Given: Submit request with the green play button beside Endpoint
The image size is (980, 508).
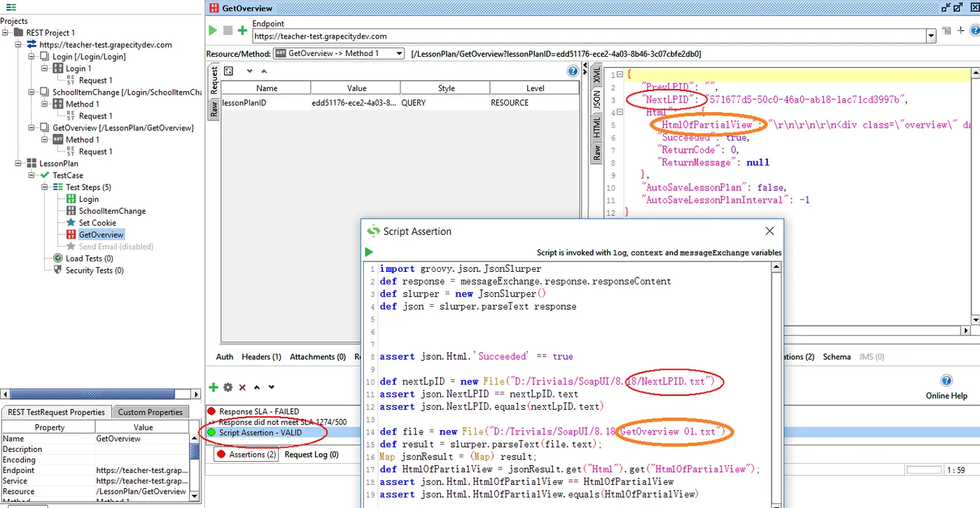Looking at the screenshot, I should coord(213,31).
